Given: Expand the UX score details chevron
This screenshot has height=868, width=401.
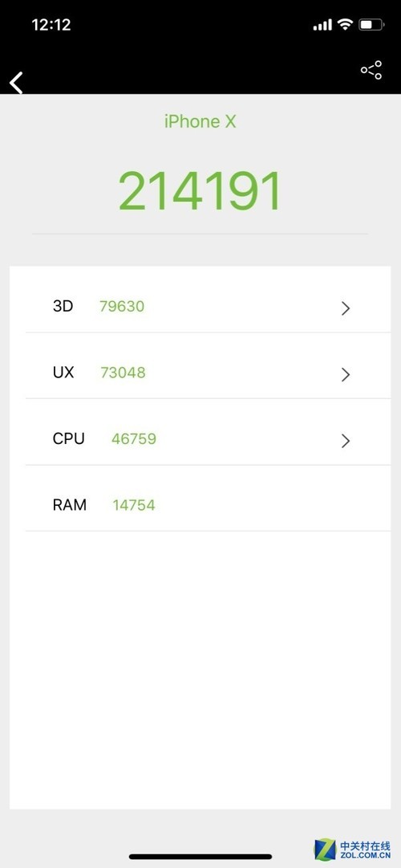Looking at the screenshot, I should coord(346,375).
